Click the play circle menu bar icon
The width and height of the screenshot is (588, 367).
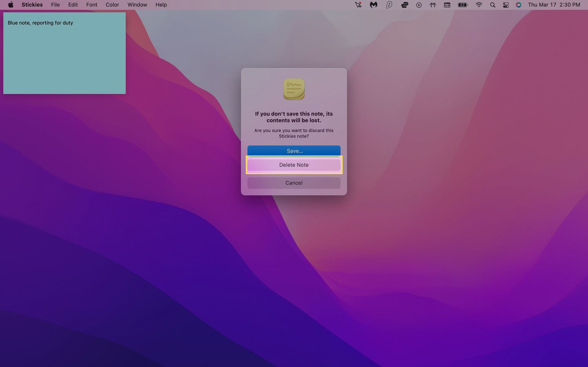point(419,5)
